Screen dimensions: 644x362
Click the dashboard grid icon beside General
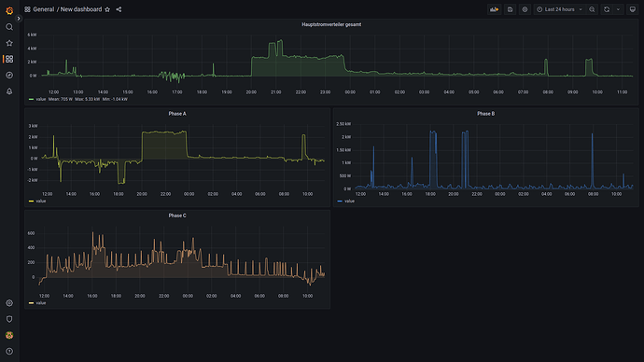point(27,9)
